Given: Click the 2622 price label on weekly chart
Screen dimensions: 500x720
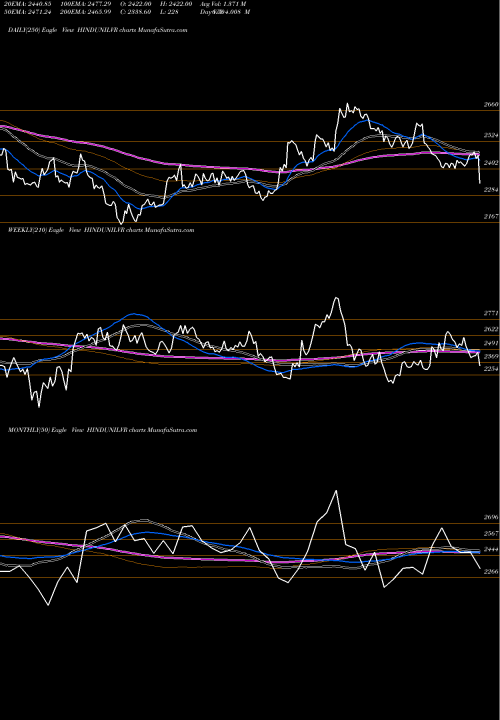Looking at the screenshot, I should [491, 330].
